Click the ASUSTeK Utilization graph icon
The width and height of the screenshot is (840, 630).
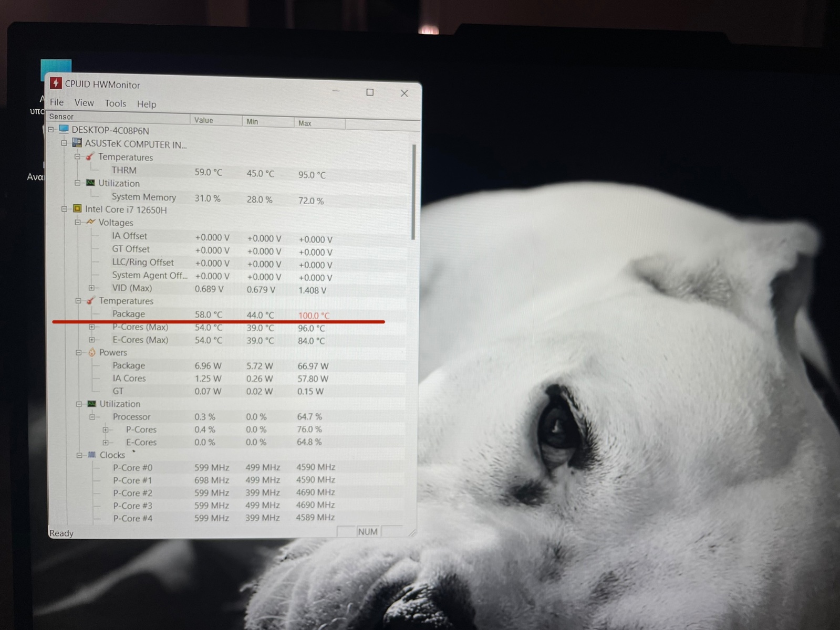coord(90,183)
